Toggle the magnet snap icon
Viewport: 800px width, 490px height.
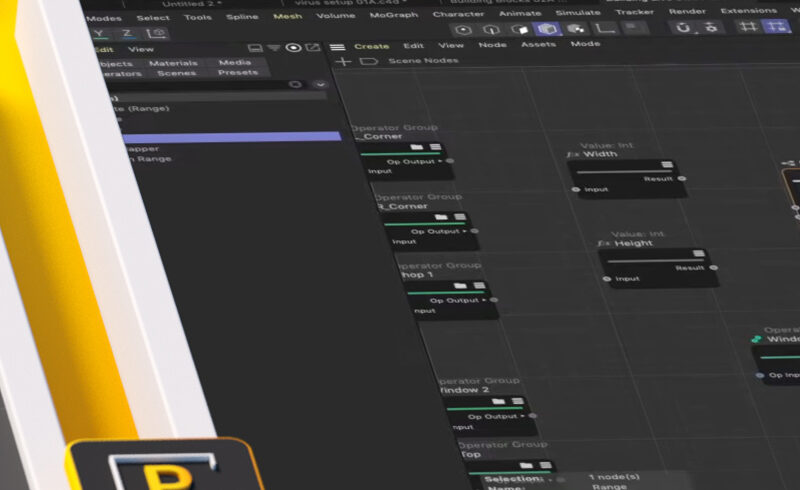coord(683,27)
